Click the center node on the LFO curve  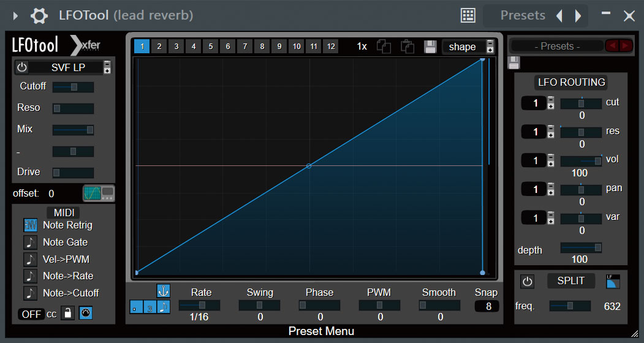(x=309, y=166)
